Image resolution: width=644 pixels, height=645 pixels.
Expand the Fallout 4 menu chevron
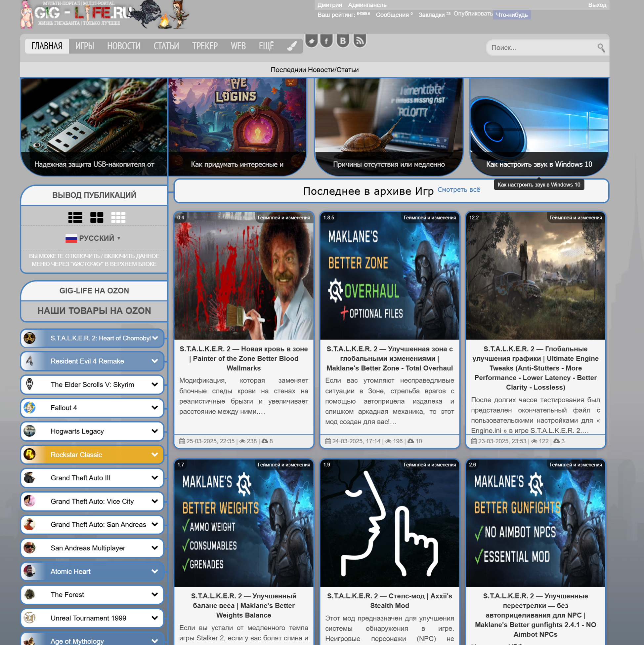point(155,408)
